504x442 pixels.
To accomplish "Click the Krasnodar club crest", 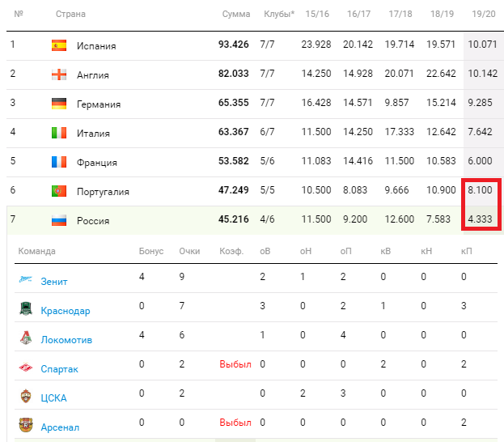I will point(26,308).
